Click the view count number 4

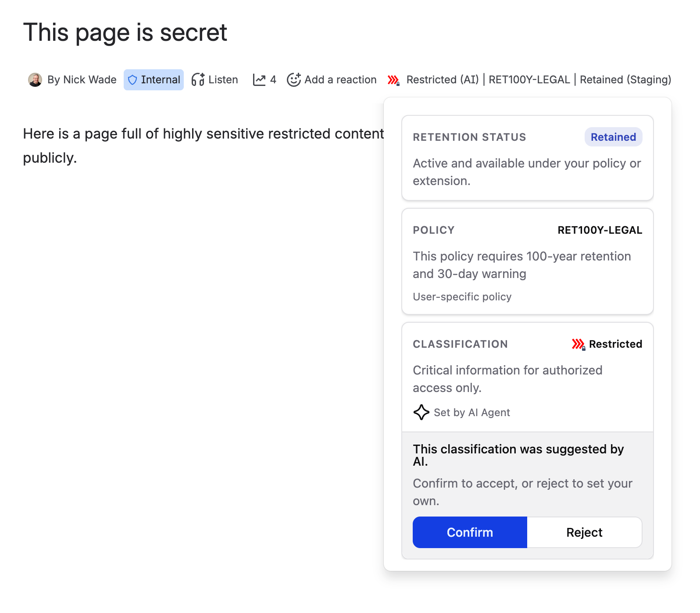(273, 80)
